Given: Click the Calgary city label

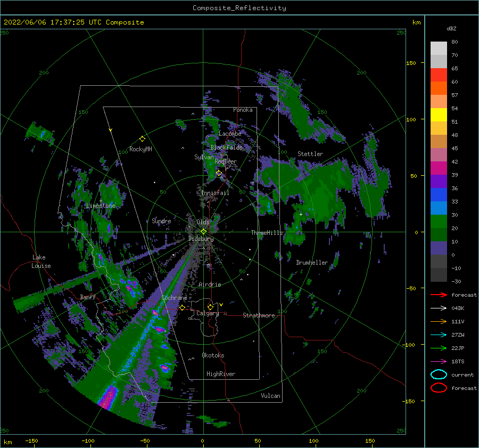Looking at the screenshot, I should (208, 313).
